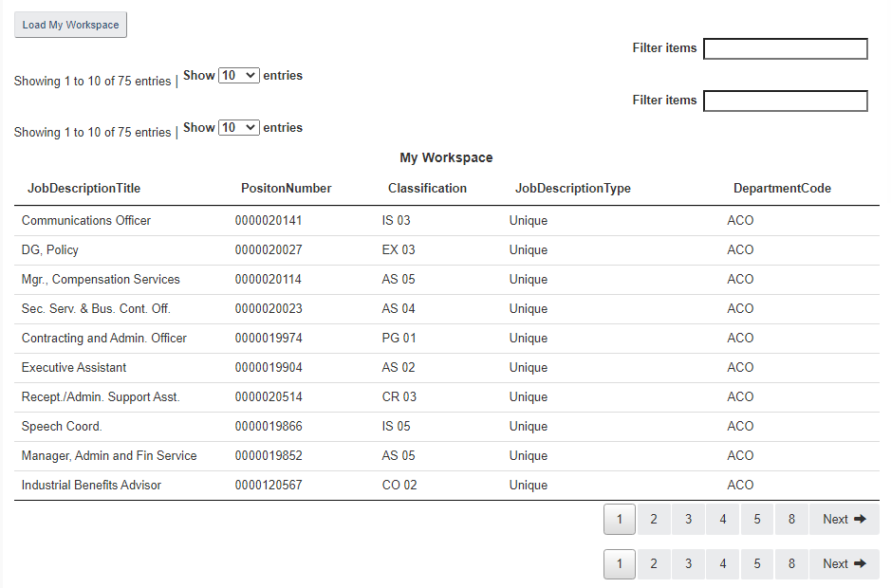The image size is (891, 588).
Task: Focus the first Filter items input field
Action: [x=786, y=49]
